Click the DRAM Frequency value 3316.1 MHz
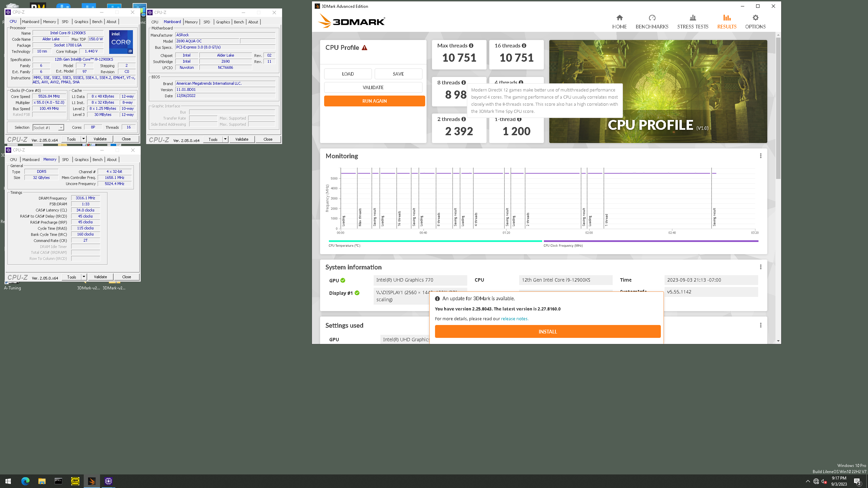Screen dimensions: 868x488 click(85, 198)
